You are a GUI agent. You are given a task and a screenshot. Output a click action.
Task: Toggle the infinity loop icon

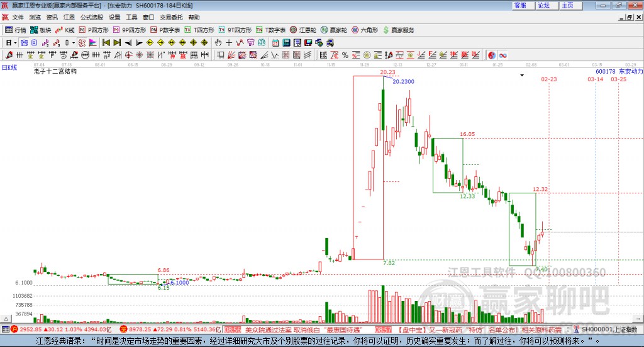[502, 55]
